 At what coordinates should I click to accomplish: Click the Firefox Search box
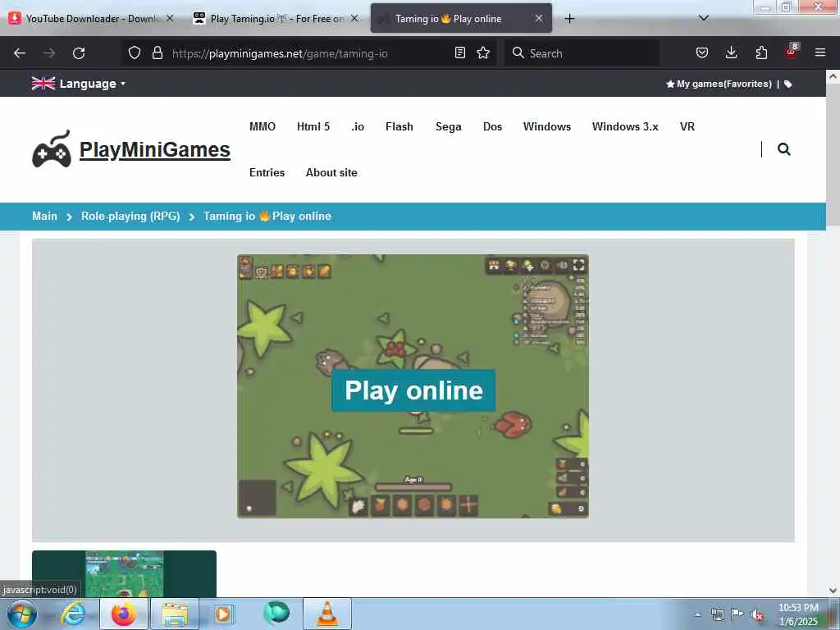click(582, 53)
